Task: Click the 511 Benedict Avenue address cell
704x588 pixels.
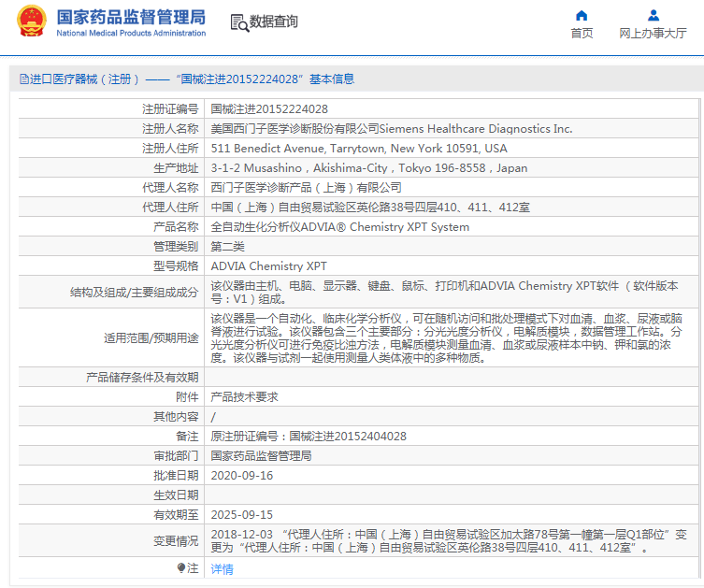Action: (x=359, y=149)
